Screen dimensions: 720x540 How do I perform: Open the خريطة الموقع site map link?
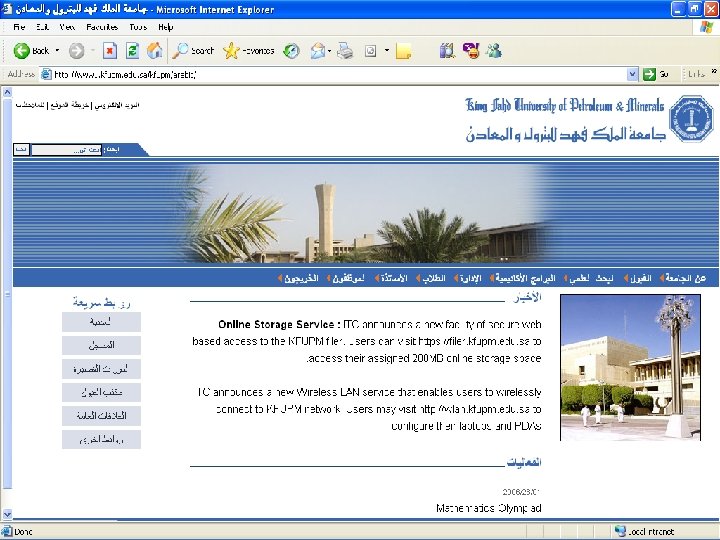point(69,105)
